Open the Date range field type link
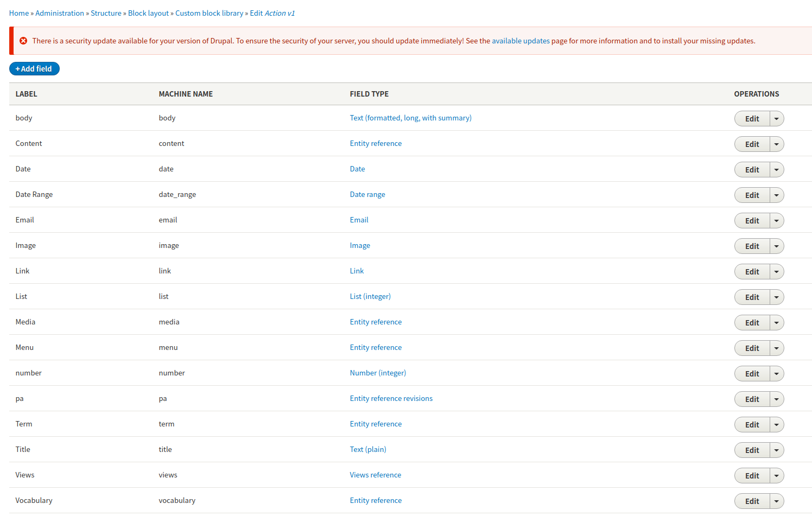Viewport: 812px width, 529px height. [x=367, y=194]
